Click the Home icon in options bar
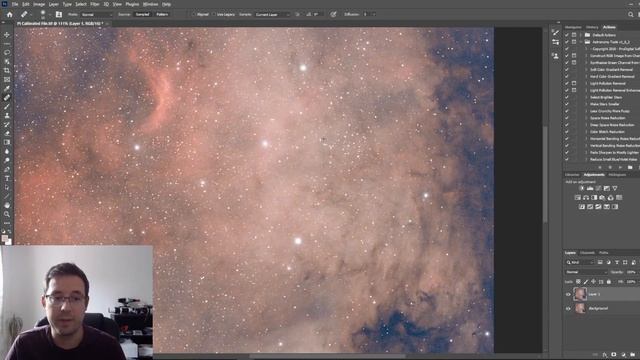 point(9,14)
